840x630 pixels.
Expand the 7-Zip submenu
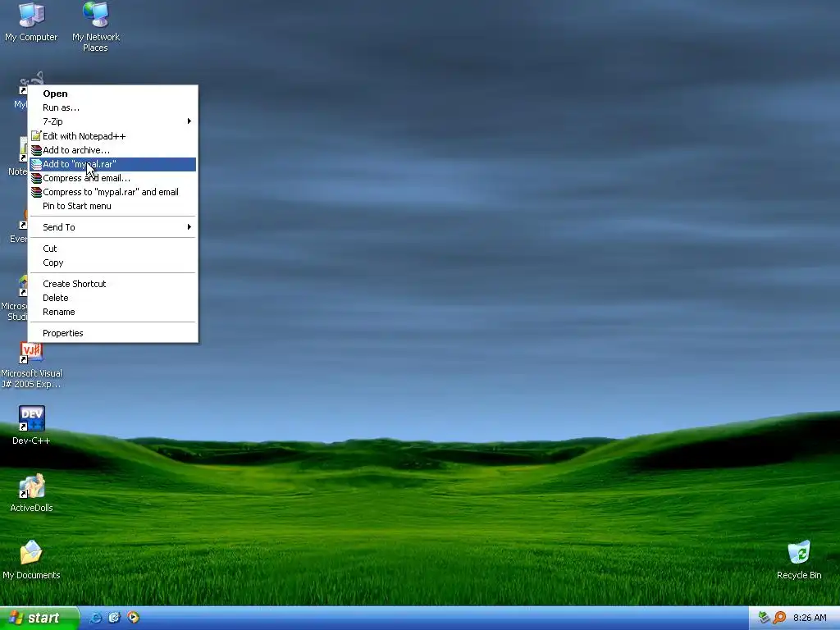click(113, 121)
